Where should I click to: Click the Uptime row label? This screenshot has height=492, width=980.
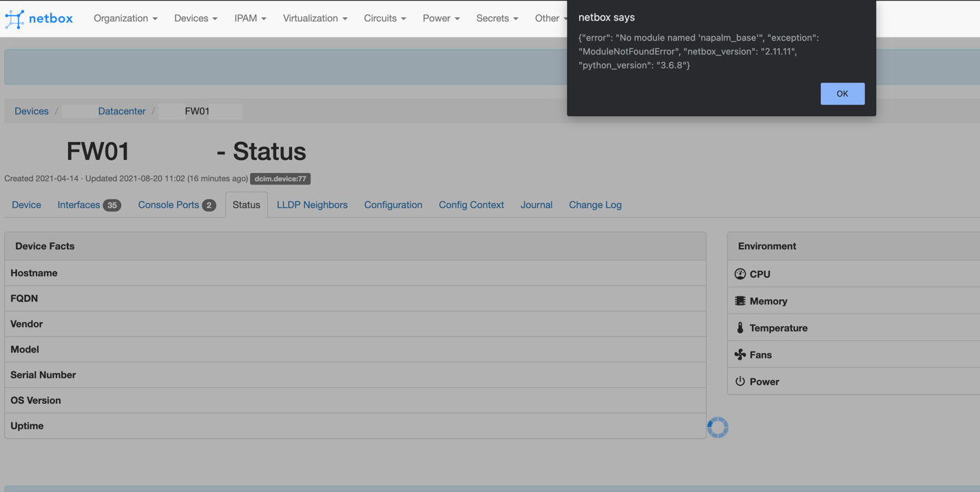click(27, 426)
